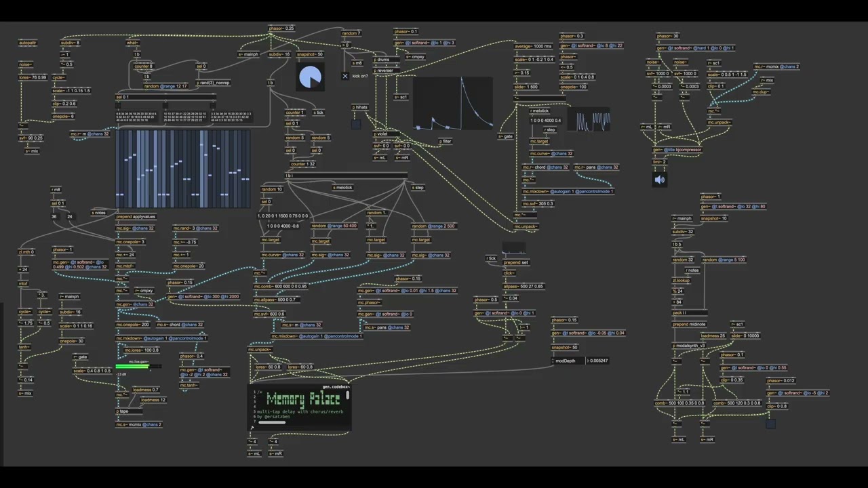Select the 'lores~ 76 0.99' object
The image size is (868, 488).
pyautogui.click(x=33, y=77)
